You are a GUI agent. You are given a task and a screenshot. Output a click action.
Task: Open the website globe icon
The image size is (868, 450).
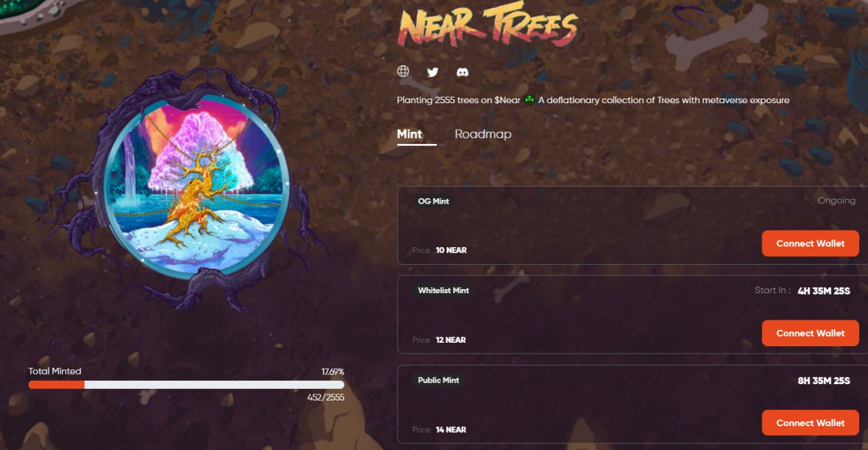403,71
